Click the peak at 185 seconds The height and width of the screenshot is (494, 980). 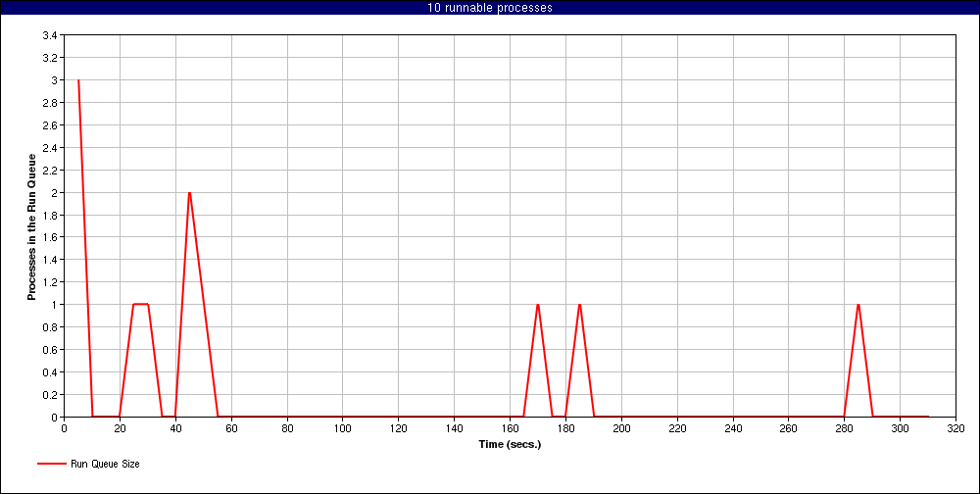click(579, 305)
